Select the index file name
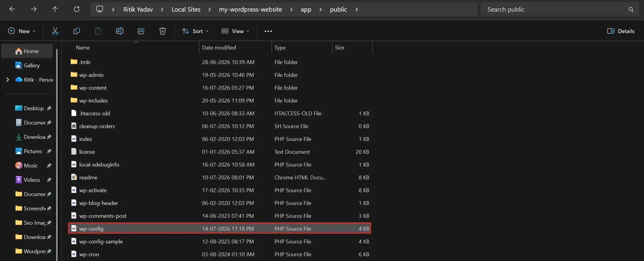This screenshot has height=261, width=644. point(86,139)
